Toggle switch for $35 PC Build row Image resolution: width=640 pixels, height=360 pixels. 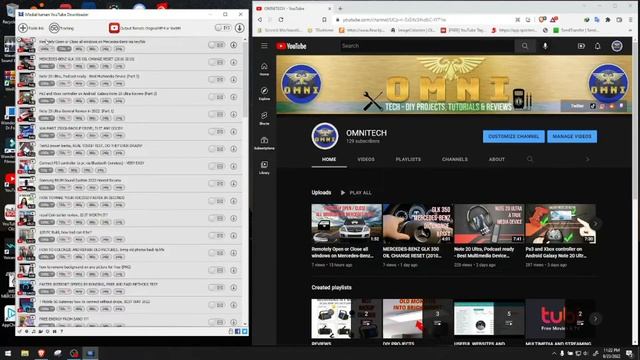pyautogui.click(x=216, y=236)
